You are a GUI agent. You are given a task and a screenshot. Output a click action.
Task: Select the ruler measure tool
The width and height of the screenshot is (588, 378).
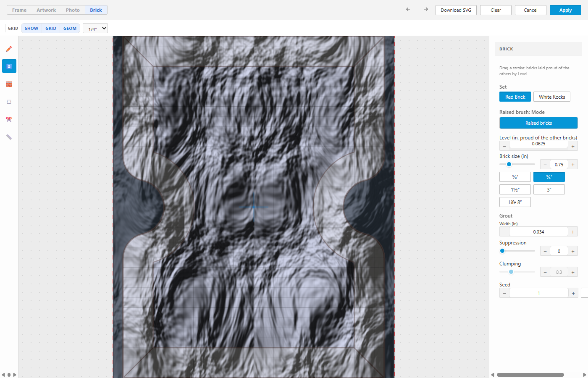9,137
